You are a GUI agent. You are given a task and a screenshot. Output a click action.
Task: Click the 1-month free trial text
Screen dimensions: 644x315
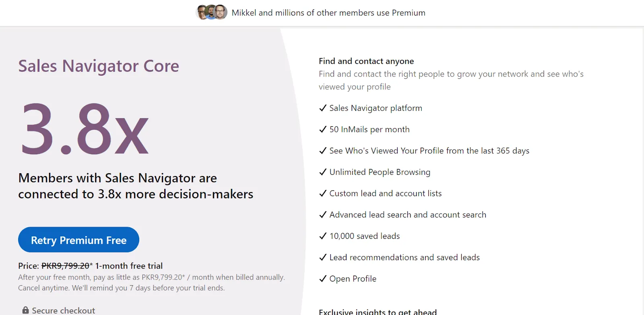[130, 266]
